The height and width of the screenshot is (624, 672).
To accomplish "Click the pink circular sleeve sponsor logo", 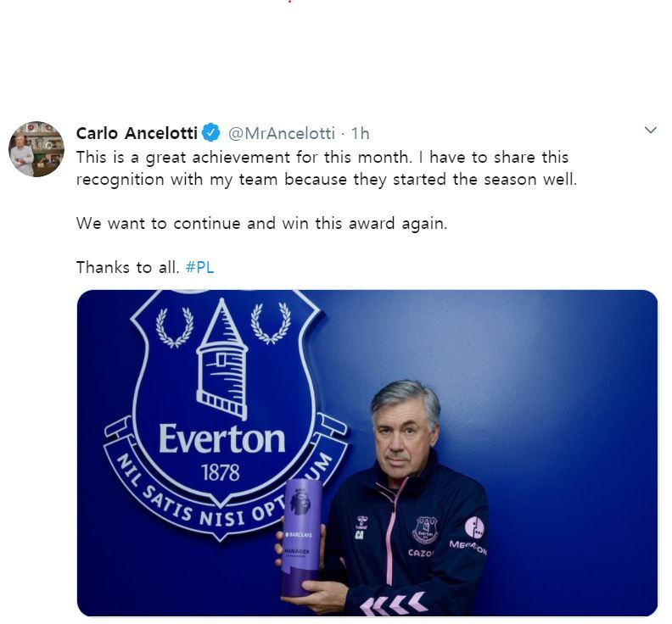I will pos(474,527).
